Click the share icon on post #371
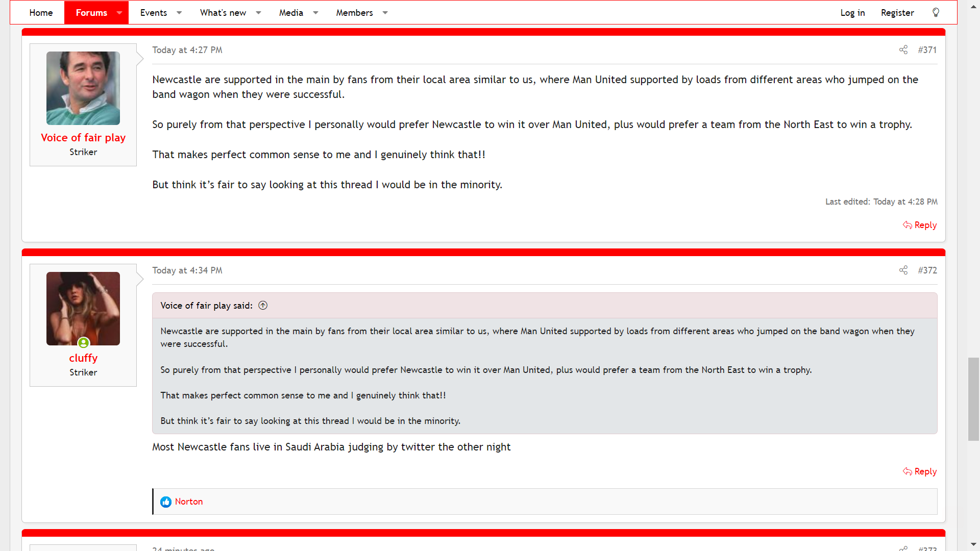 903,49
